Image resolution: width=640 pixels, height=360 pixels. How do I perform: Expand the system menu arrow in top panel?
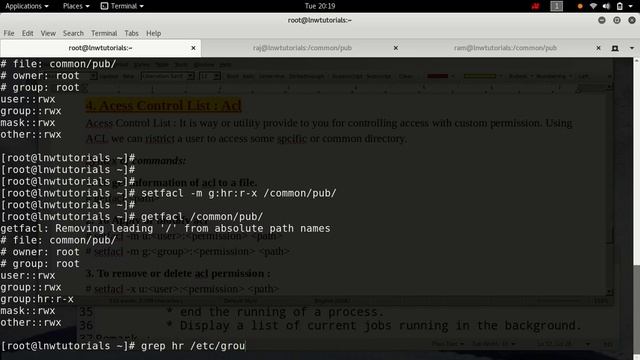(x=632, y=7)
